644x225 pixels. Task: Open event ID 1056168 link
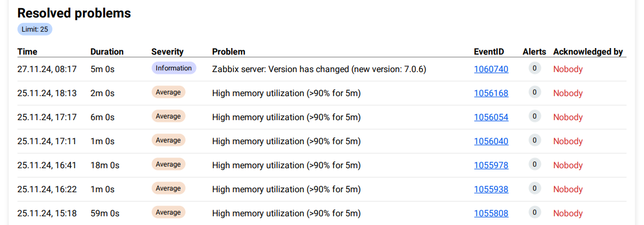[x=491, y=93]
